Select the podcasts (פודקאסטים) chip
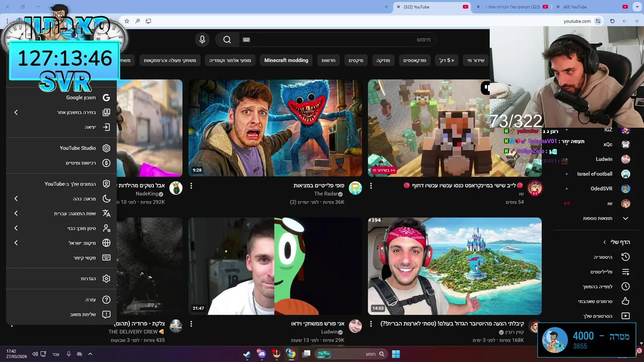This screenshot has height=362, width=644. coord(415,60)
